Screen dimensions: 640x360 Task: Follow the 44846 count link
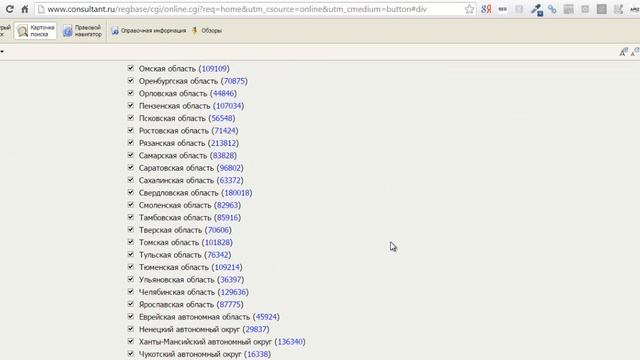point(224,93)
